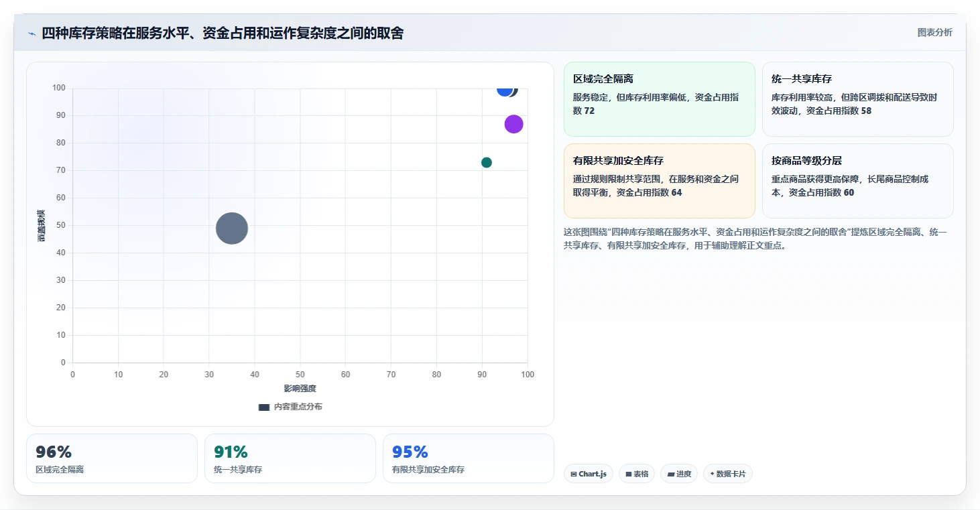Viewport: 980px width, 510px height.
Task: Click the 影响强度 x-axis label
Action: [300, 389]
